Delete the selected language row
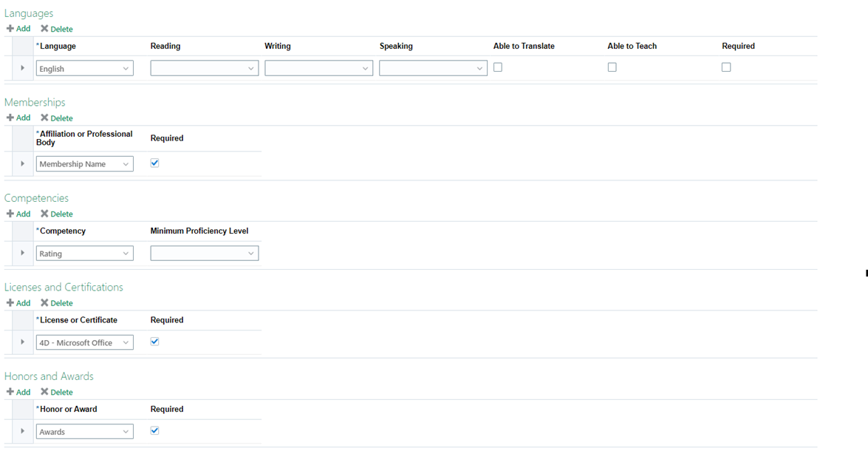Screen dimensions: 868x451 tap(57, 28)
